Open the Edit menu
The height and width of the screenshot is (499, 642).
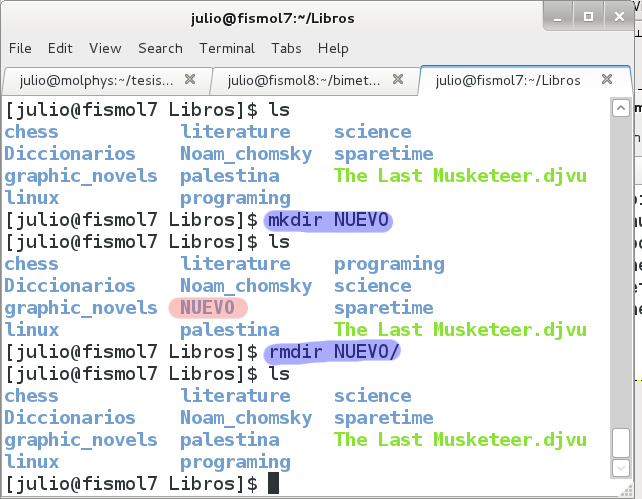click(x=60, y=48)
